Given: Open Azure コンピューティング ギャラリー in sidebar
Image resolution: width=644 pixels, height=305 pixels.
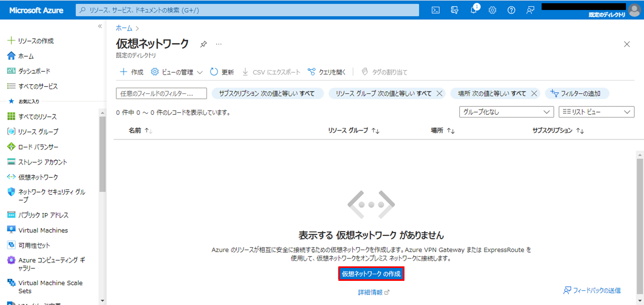Looking at the screenshot, I should (x=46, y=264).
